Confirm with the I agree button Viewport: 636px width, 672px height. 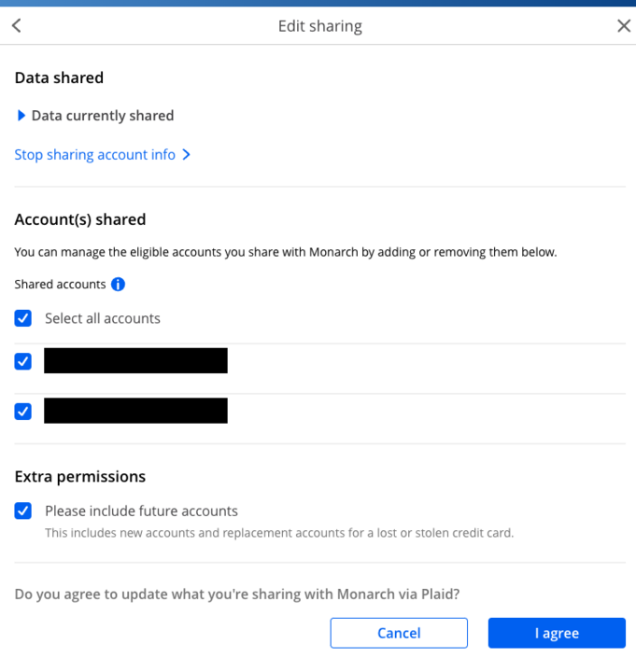tap(557, 633)
